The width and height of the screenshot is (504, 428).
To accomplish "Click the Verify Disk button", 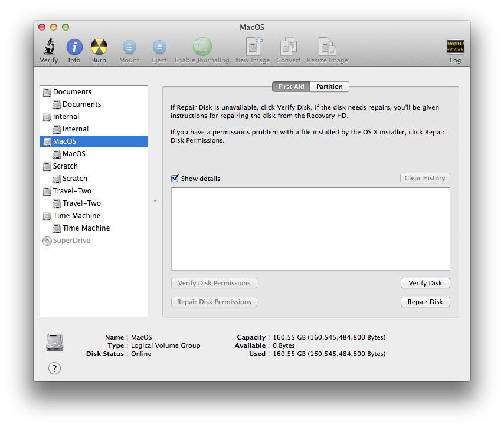I will [426, 283].
